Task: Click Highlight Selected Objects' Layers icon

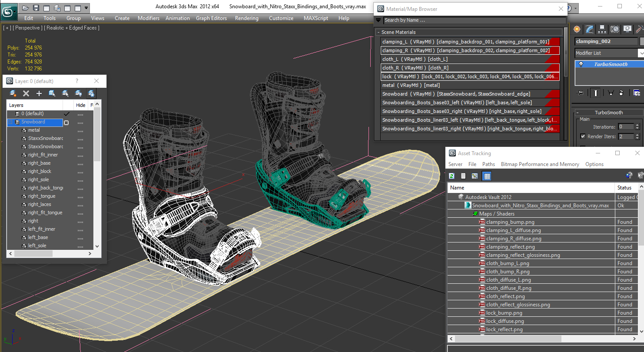Action: [x=65, y=93]
